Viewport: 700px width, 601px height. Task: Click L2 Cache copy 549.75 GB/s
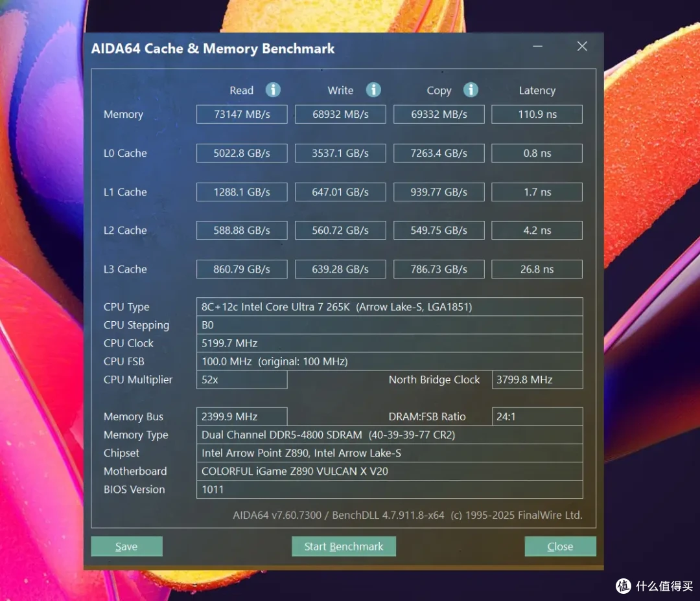point(439,230)
